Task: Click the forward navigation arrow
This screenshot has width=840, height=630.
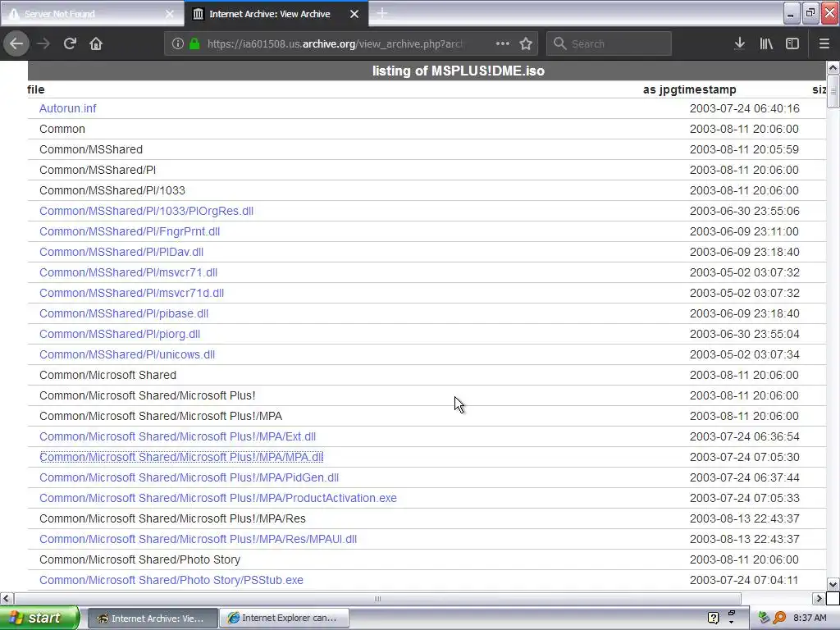Action: point(43,43)
